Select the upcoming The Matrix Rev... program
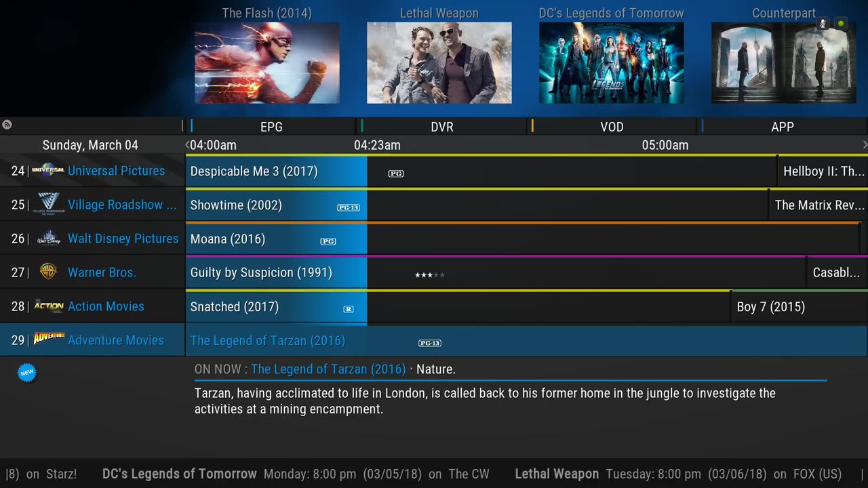Screen dimensions: 868x488 click(x=819, y=205)
